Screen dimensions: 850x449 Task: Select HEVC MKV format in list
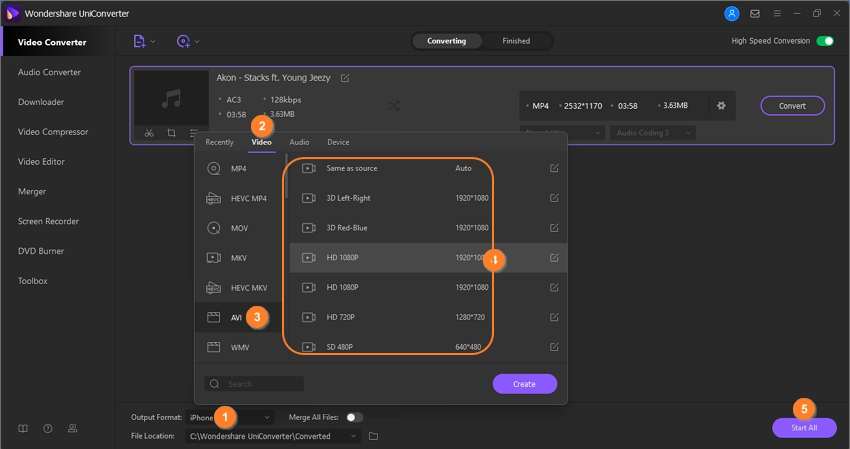pyautogui.click(x=239, y=288)
